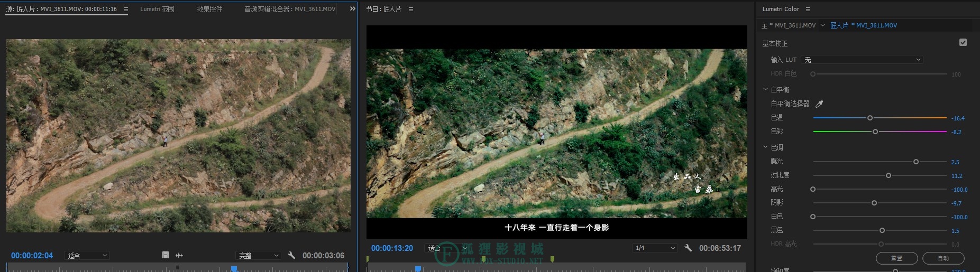The width and height of the screenshot is (980, 272).
Task: Click the 色彩 value -8.2
Action: pos(956,132)
